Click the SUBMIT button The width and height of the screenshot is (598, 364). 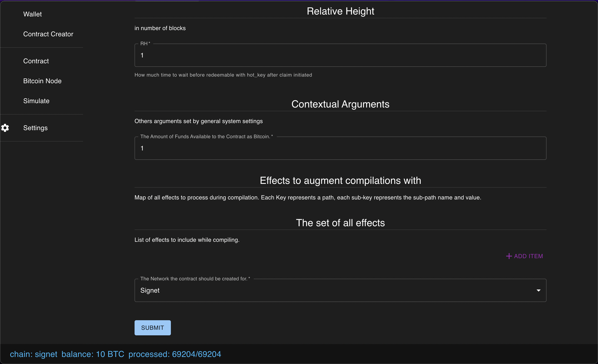pyautogui.click(x=153, y=328)
